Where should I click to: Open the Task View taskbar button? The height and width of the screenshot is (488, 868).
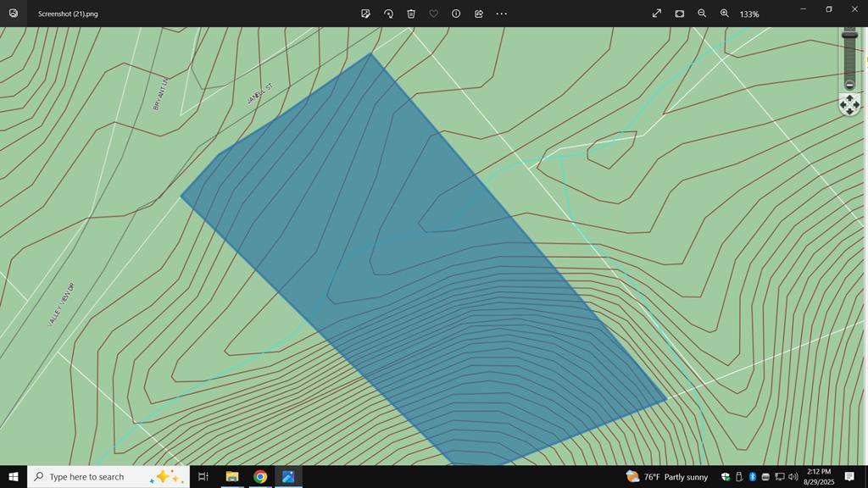pos(203,477)
